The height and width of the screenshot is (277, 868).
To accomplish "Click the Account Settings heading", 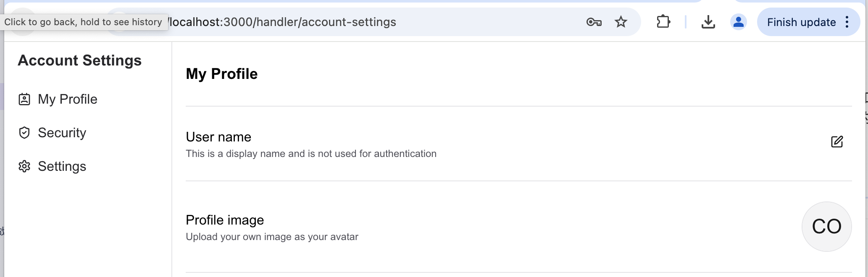I will tap(80, 60).
